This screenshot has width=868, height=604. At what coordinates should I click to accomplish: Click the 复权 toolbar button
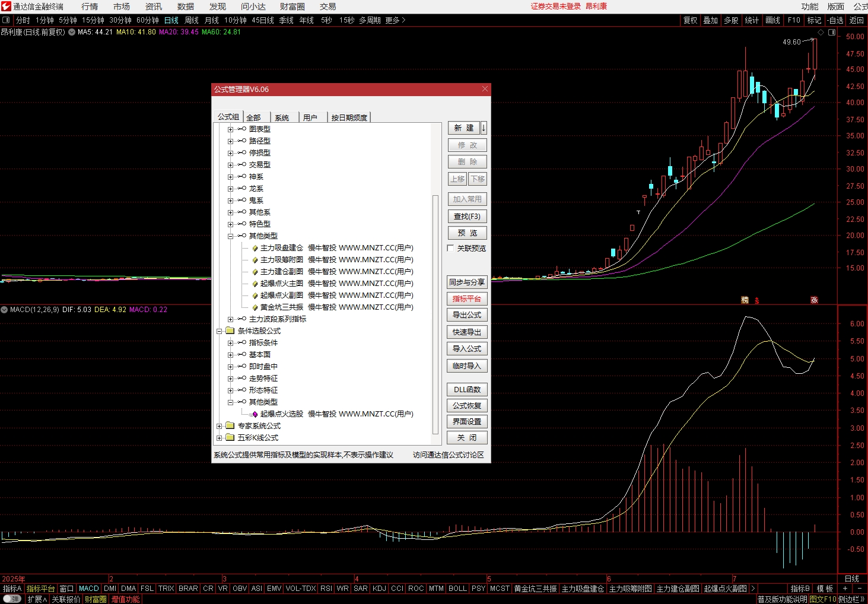coord(691,20)
